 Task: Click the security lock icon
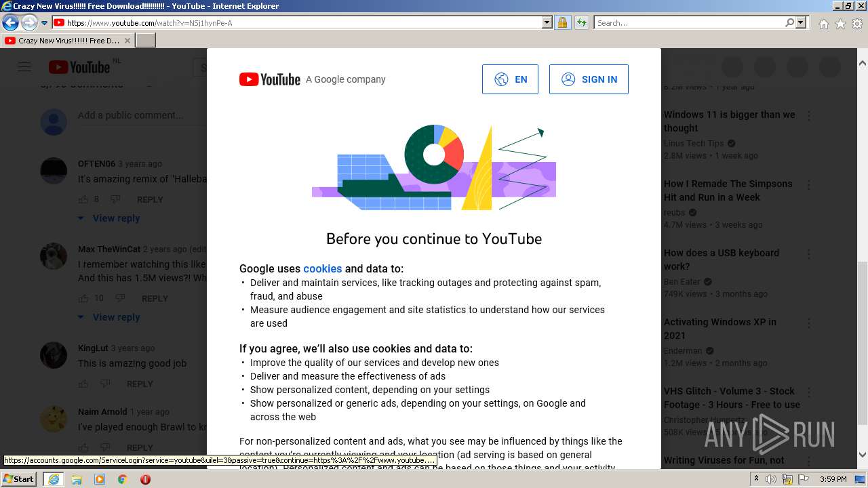tap(562, 23)
